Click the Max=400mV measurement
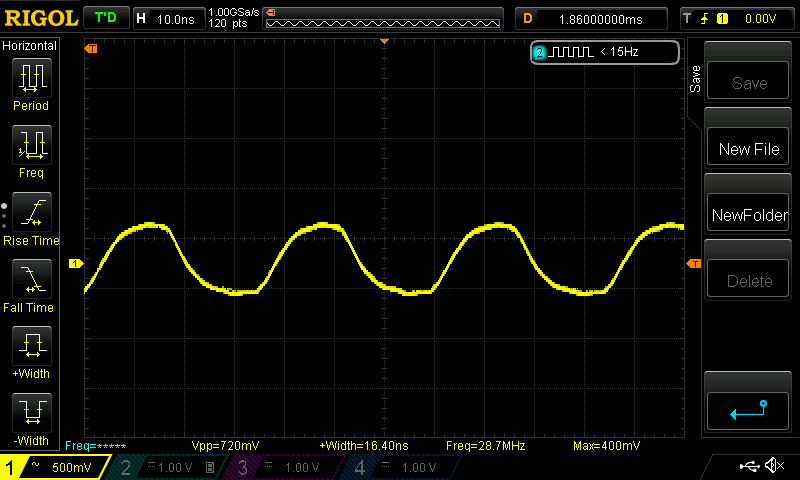Screen dimensions: 800x480 pos(606,445)
